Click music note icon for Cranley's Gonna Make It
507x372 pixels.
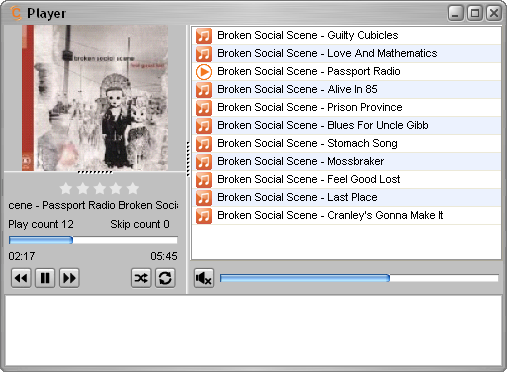[x=204, y=216]
